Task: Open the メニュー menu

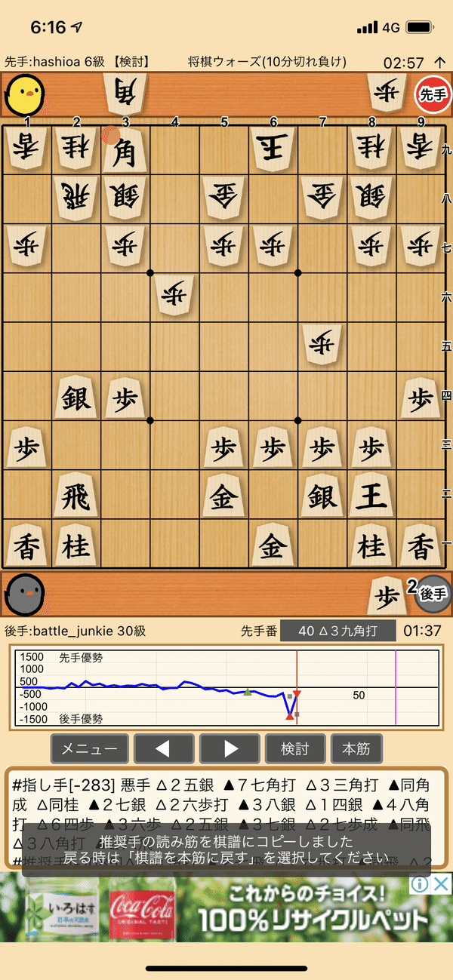Action: pyautogui.click(x=89, y=749)
